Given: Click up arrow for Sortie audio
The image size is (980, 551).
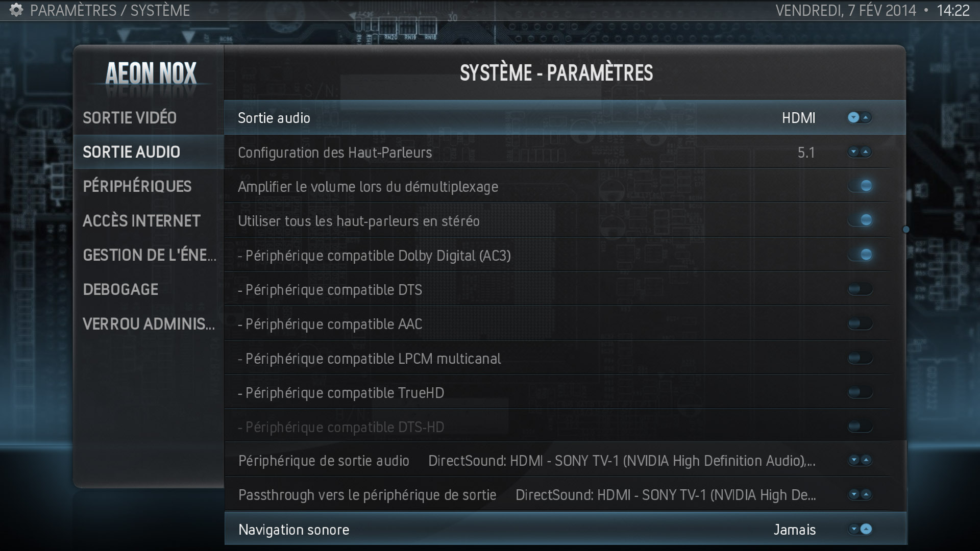Looking at the screenshot, I should tap(866, 118).
